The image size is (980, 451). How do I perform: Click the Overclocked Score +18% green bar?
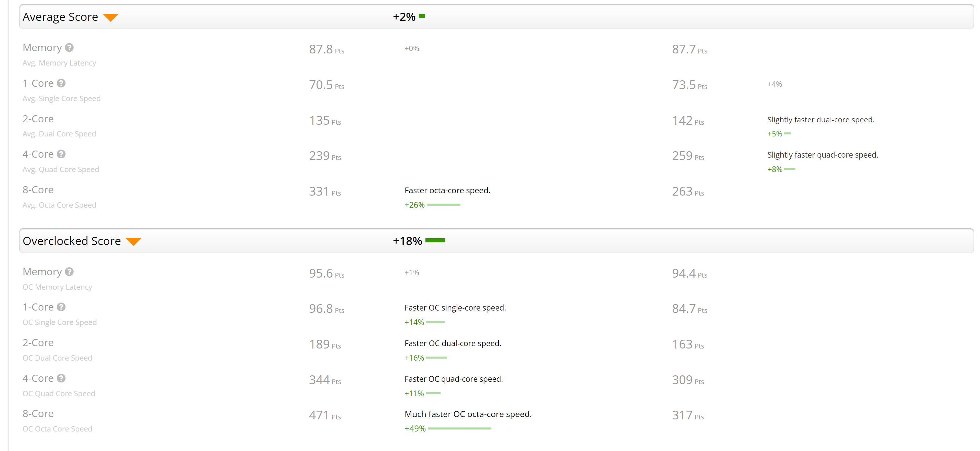pyautogui.click(x=435, y=240)
